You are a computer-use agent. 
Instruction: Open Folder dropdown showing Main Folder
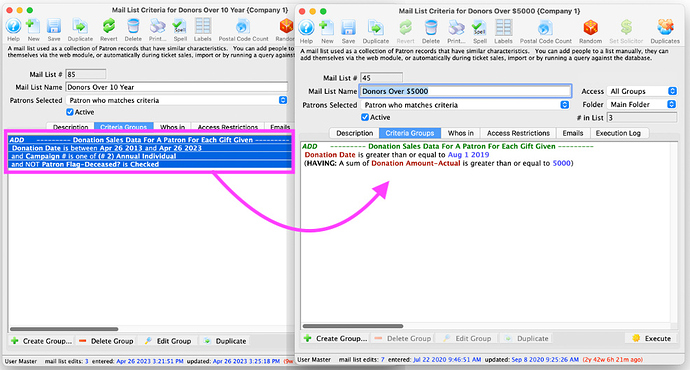tap(641, 104)
